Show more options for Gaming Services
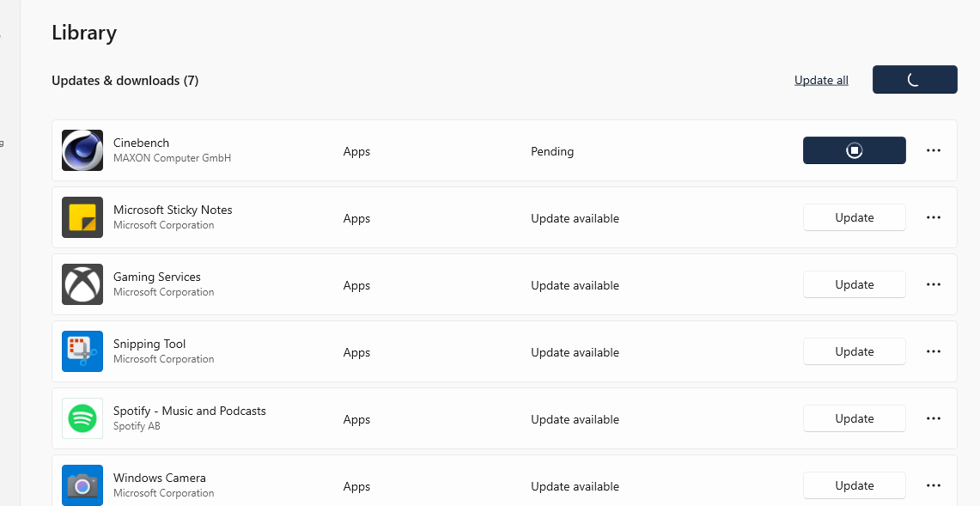This screenshot has width=980, height=506. [934, 284]
